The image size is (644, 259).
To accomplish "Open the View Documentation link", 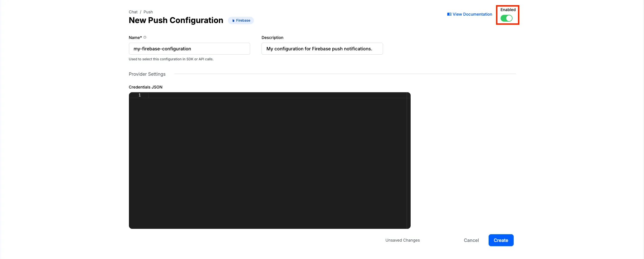I will pyautogui.click(x=472, y=14).
